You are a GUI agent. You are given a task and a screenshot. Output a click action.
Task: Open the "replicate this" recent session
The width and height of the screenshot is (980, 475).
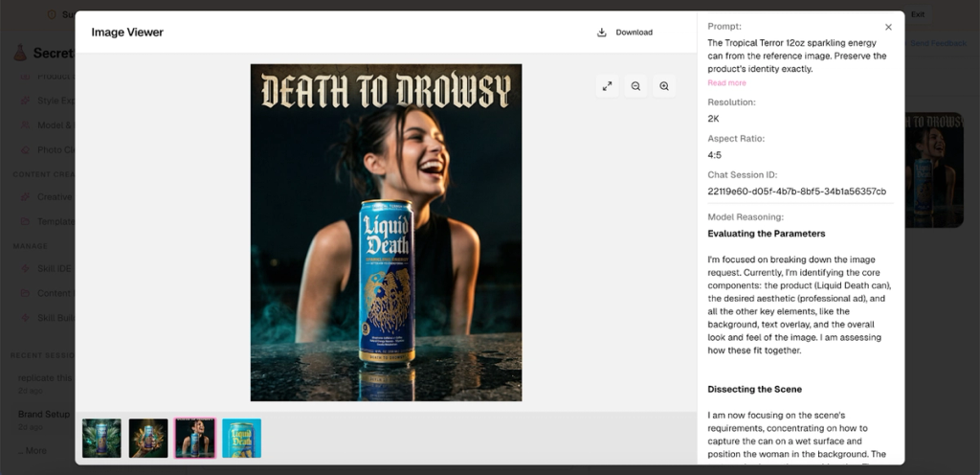pos(45,378)
